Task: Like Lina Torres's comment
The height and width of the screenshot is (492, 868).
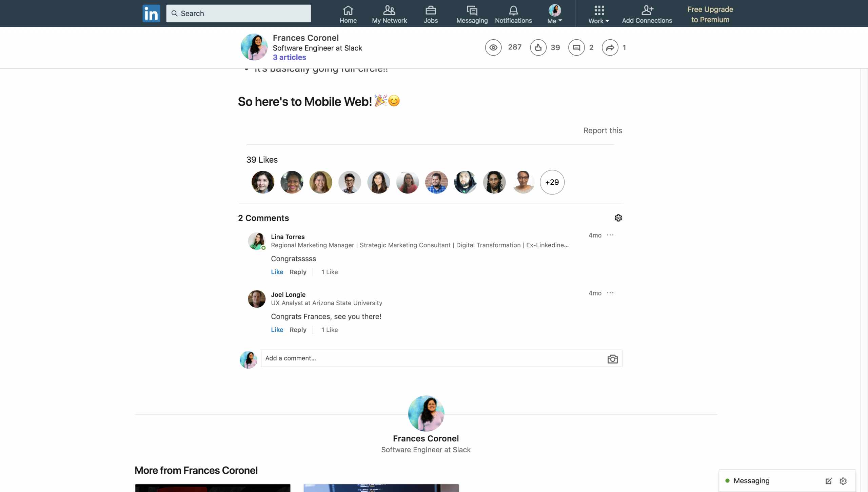Action: [277, 272]
